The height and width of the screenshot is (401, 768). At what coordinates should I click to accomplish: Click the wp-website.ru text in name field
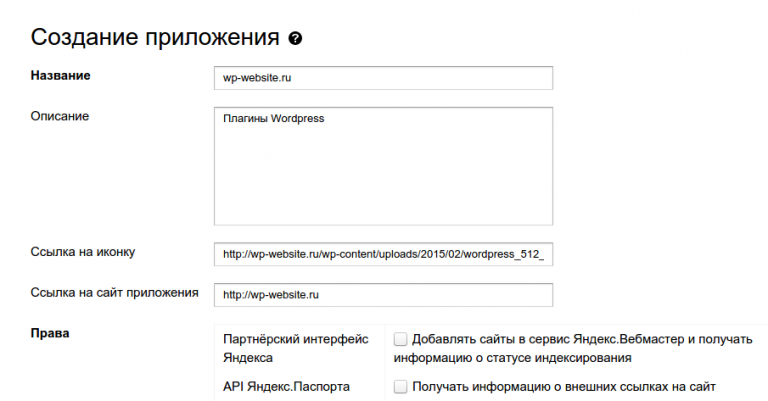tap(257, 78)
